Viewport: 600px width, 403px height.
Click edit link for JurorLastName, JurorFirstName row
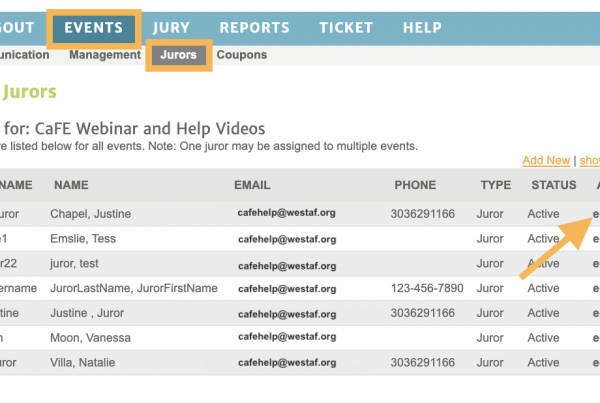coord(596,288)
